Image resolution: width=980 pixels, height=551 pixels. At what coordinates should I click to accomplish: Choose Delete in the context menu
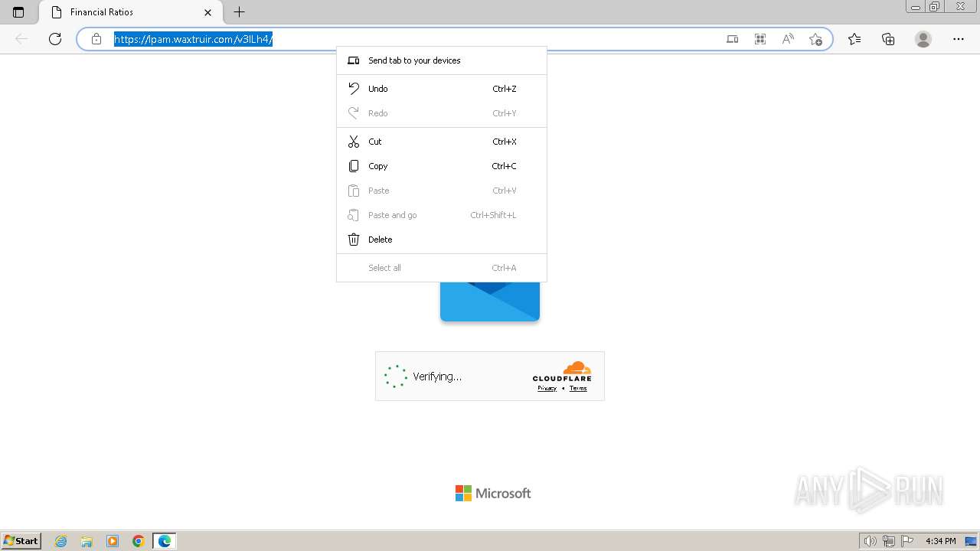(442, 240)
